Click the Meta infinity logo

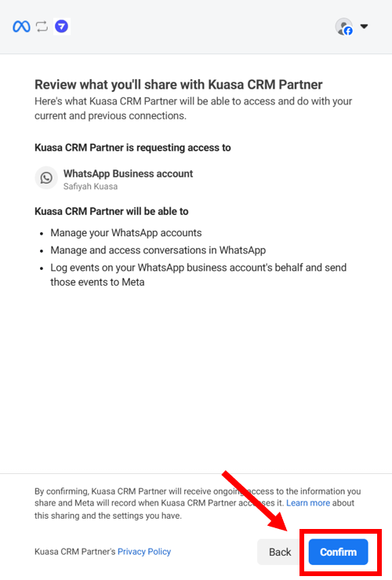point(21,27)
